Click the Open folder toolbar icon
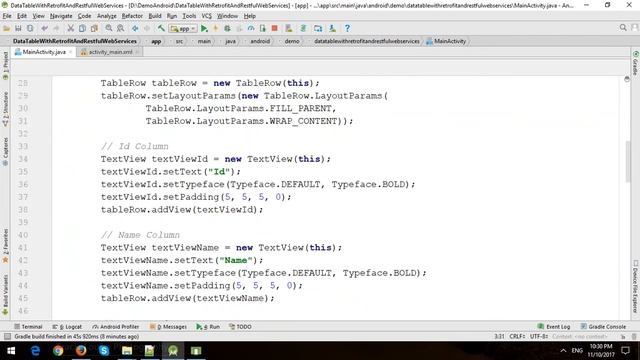 (x=7, y=29)
